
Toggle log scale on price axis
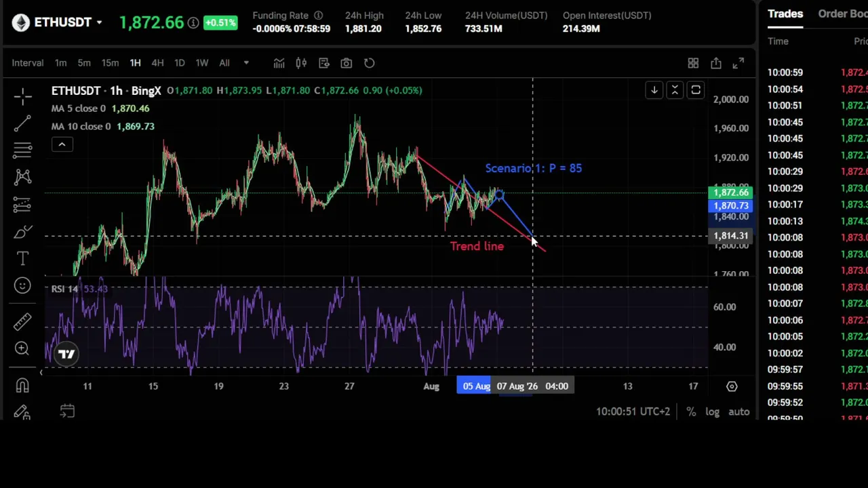[x=712, y=411]
